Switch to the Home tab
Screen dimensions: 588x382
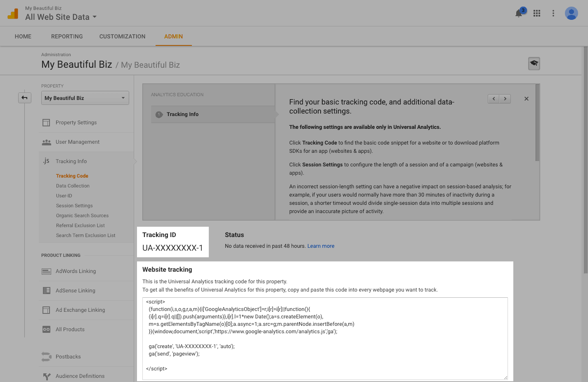click(x=23, y=36)
